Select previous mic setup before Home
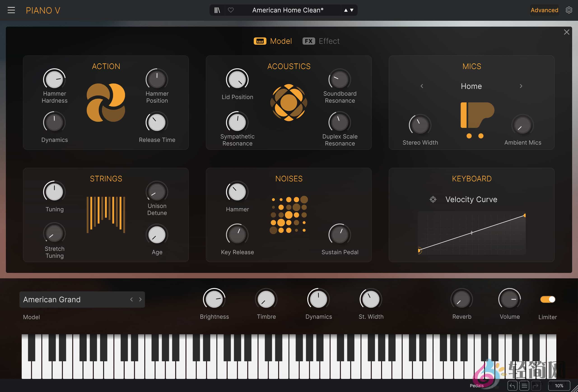Screen dimensions: 578x392 (x=422, y=86)
